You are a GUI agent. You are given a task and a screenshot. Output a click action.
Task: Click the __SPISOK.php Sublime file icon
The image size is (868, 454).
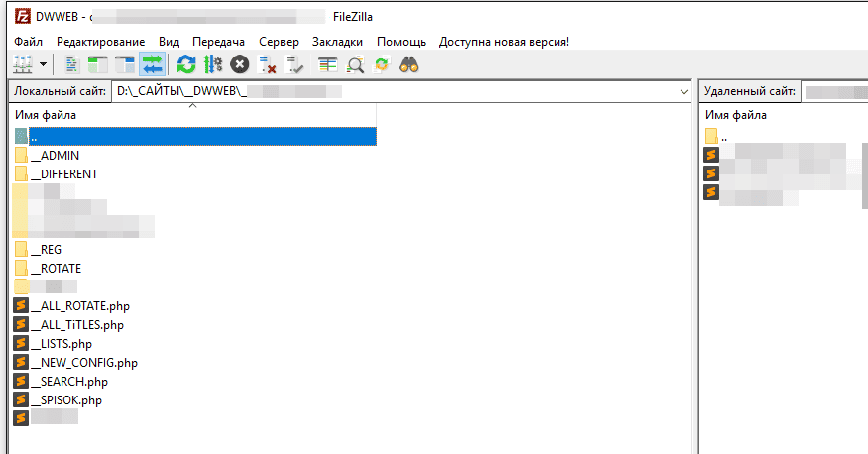tap(21, 399)
